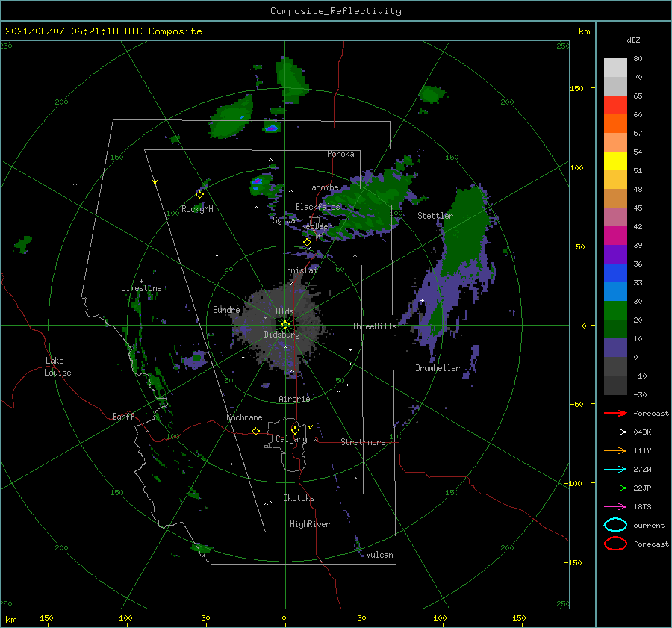Click the red forecast arrow in legend
The image size is (672, 628).
click(615, 413)
